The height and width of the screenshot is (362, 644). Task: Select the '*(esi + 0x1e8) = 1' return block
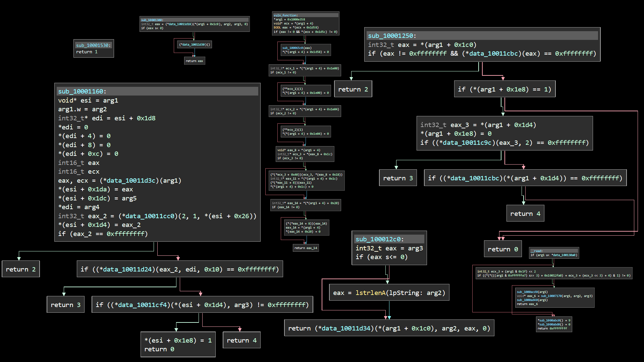click(178, 344)
